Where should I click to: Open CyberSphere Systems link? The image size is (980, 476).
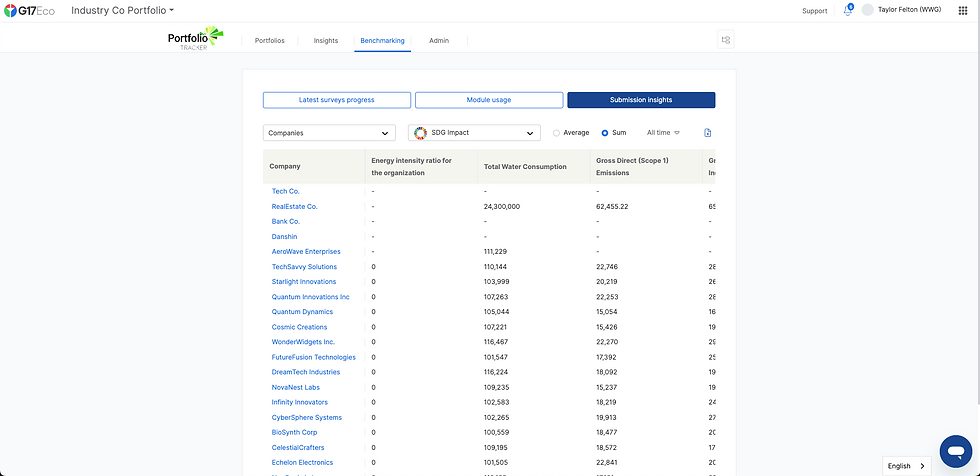click(x=307, y=417)
